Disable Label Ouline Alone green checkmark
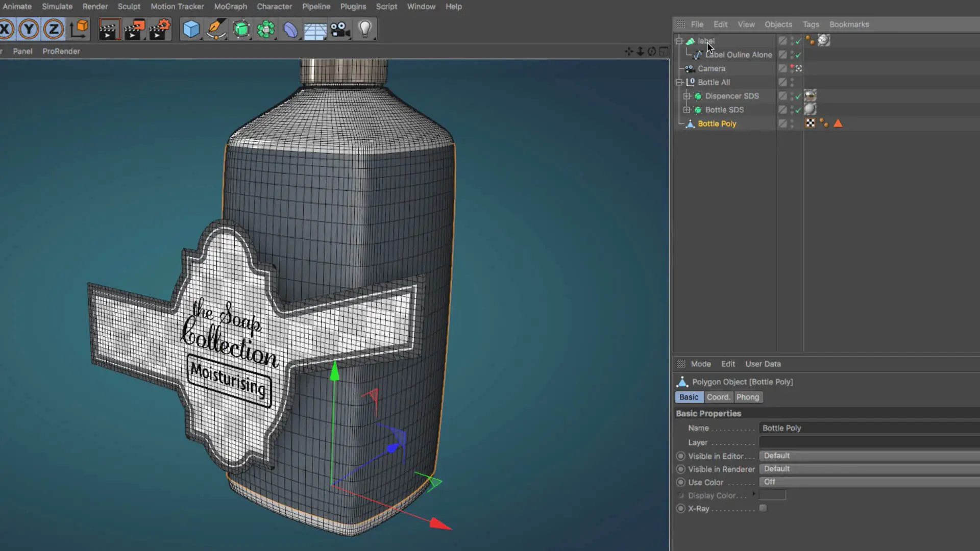Image resolution: width=980 pixels, height=551 pixels. coord(799,55)
